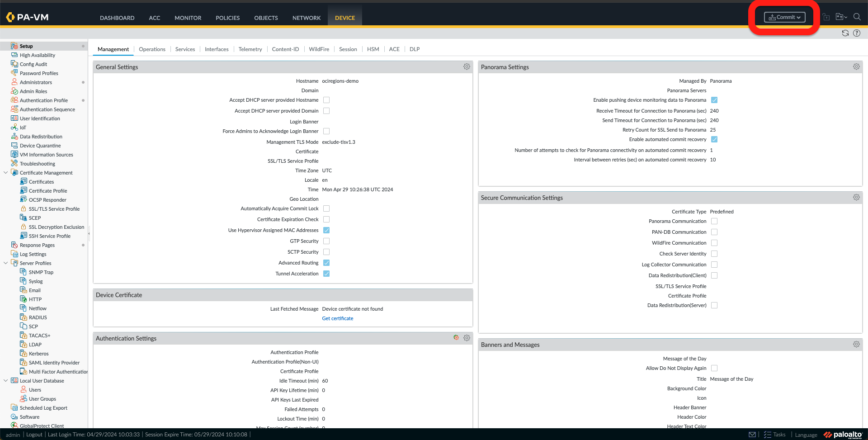The image size is (868, 440).
Task: Expand the config save/load dropdown arrow
Action: click(x=845, y=16)
